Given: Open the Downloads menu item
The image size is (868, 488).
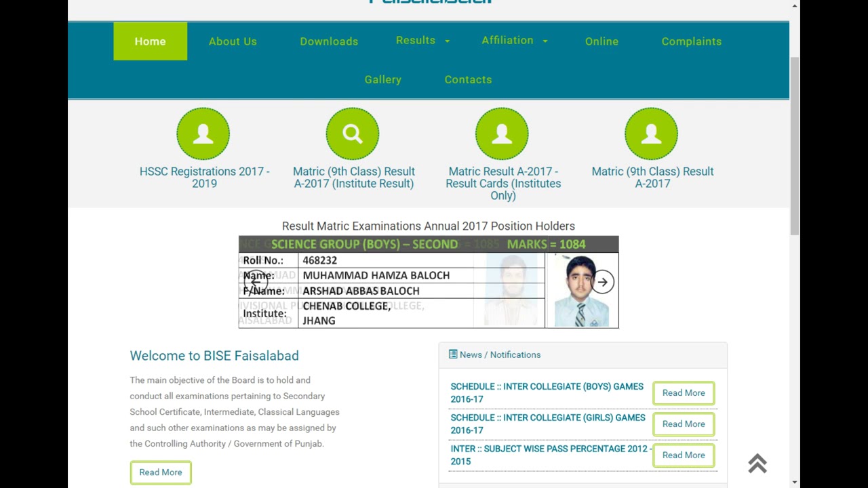Looking at the screenshot, I should pos(329,41).
